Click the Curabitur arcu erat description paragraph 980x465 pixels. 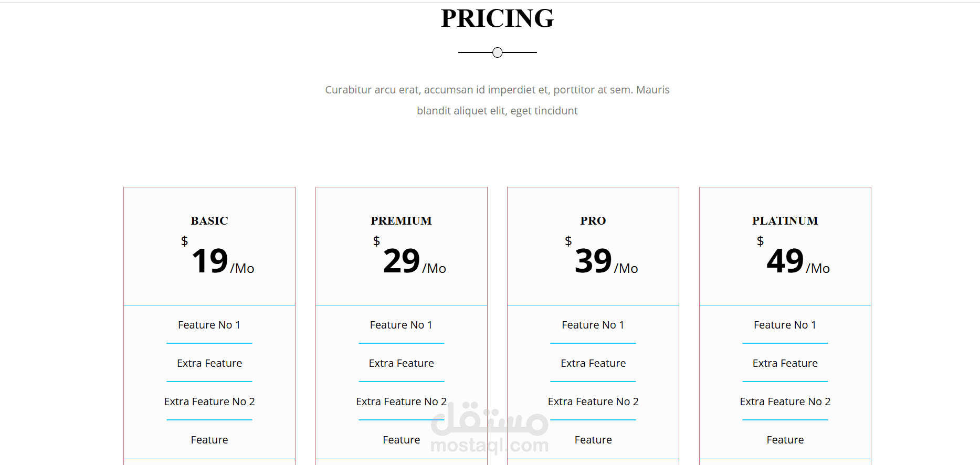click(x=497, y=100)
